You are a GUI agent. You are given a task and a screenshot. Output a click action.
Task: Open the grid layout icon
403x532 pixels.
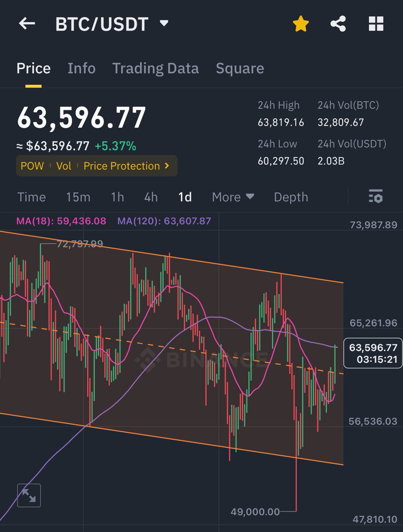[x=376, y=24]
